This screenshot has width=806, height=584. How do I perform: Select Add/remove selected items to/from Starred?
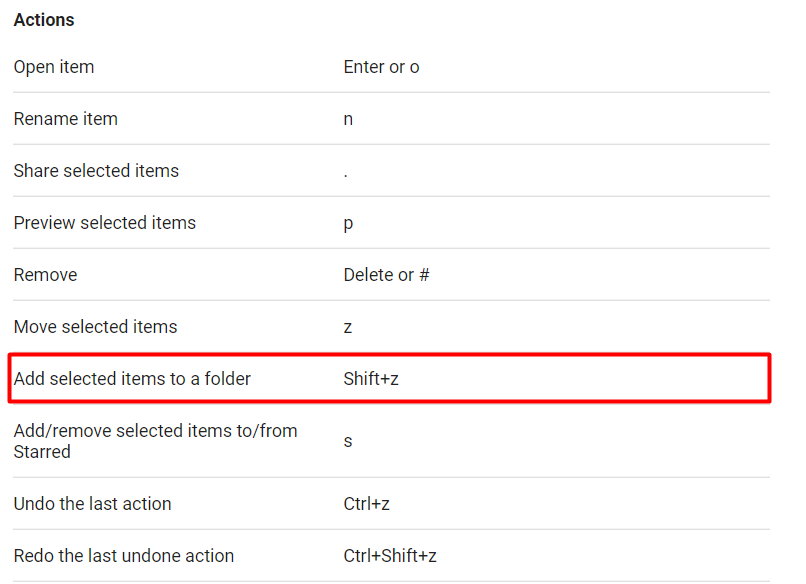click(155, 441)
